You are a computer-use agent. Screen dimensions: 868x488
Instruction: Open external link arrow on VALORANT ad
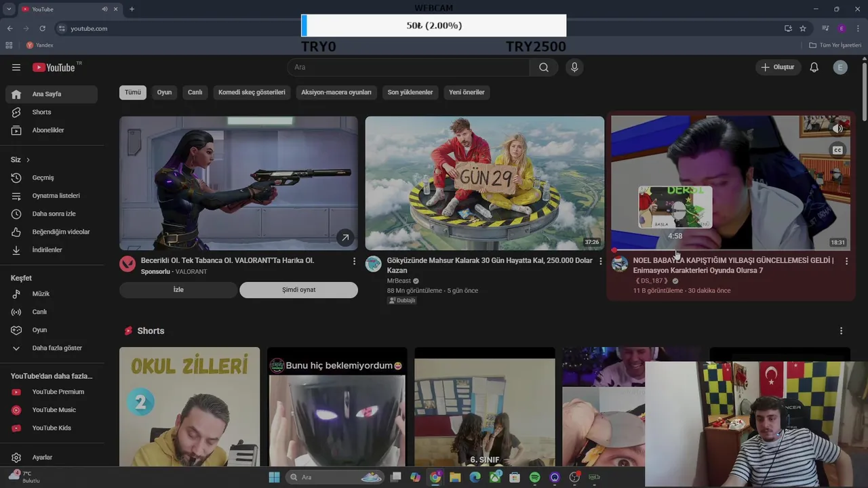point(345,237)
